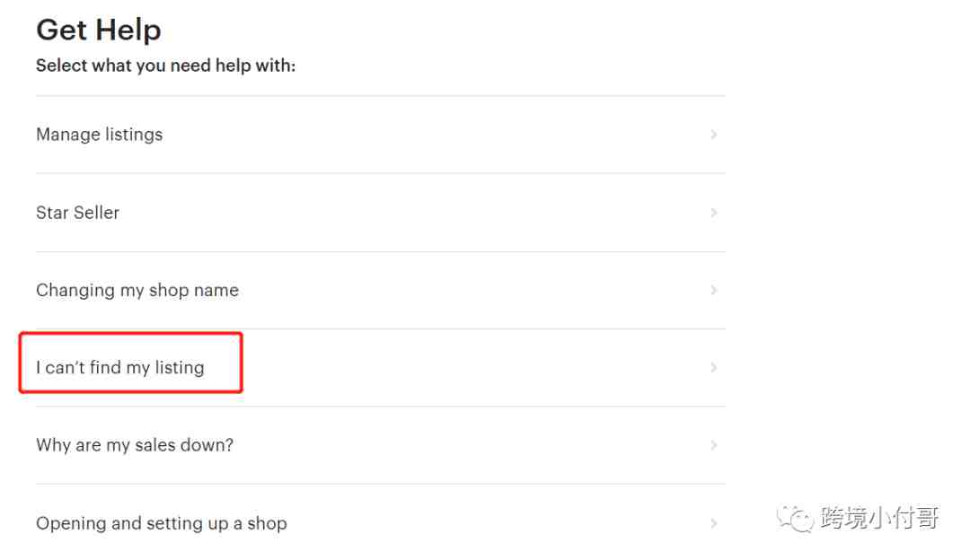970x560 pixels.
Task: Select the Star Seller help topic
Action: pos(381,213)
